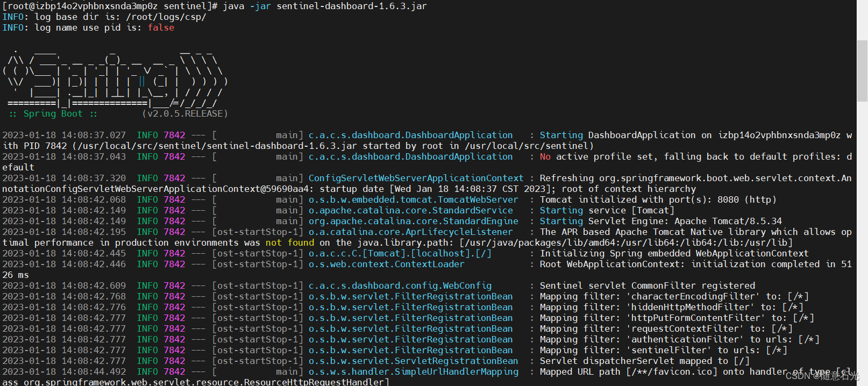Click the -jar option in the command
The width and height of the screenshot is (868, 386).
(x=260, y=6)
